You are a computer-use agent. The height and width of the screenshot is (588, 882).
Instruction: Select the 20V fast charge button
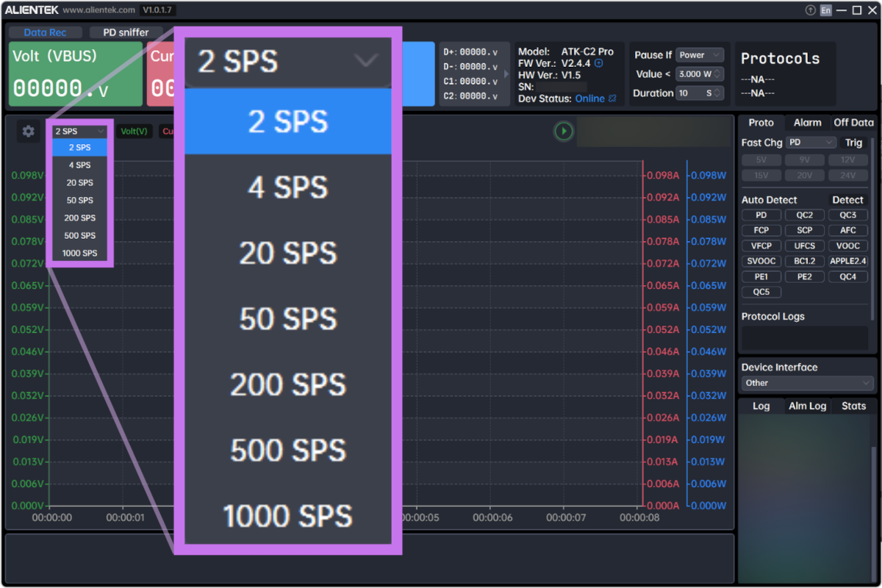pos(804,176)
